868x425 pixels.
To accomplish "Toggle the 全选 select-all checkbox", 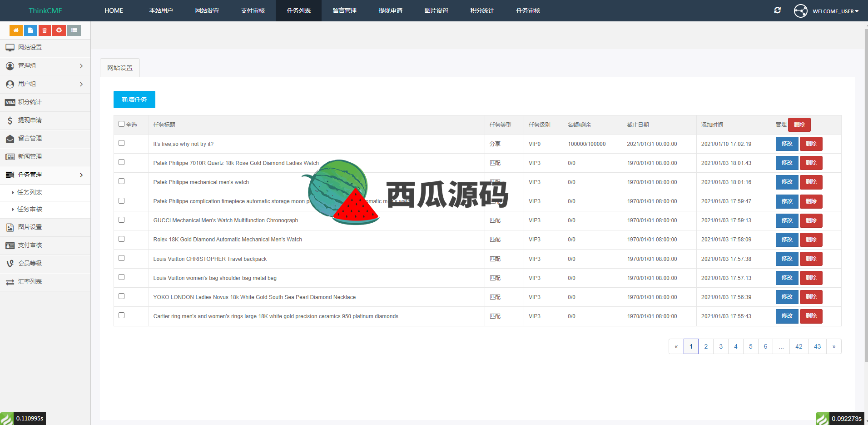I will (121, 124).
